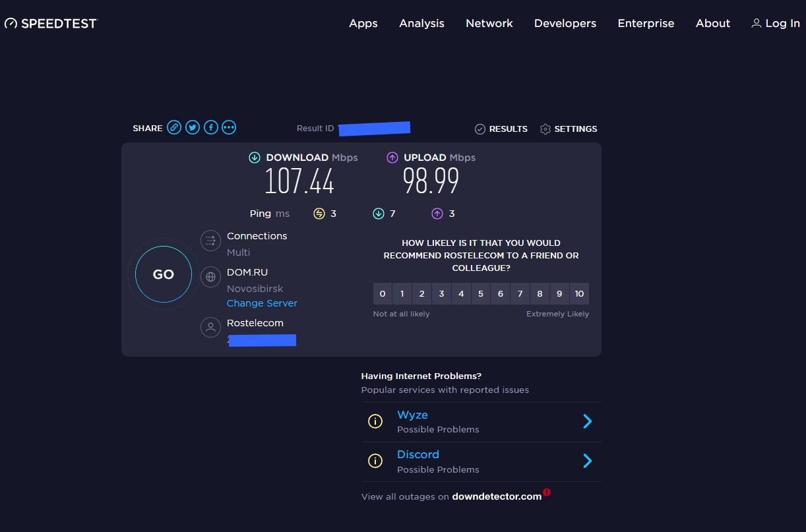The image size is (806, 532).
Task: Open the Analysis menu
Action: point(421,23)
